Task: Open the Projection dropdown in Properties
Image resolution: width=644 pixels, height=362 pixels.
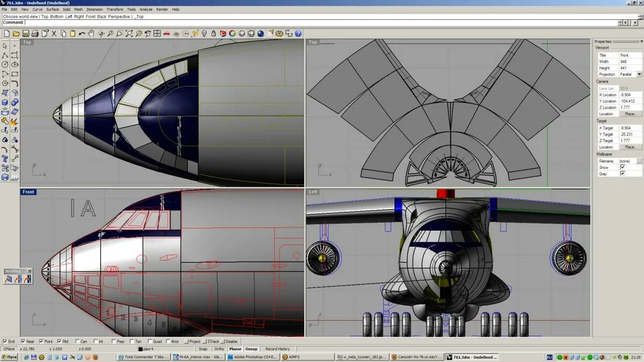Action: 639,74
